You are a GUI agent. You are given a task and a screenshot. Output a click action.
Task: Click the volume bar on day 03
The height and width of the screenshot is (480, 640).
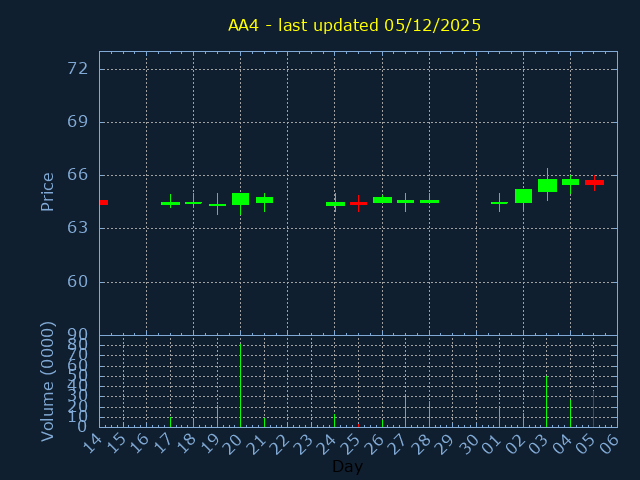[x=546, y=401]
